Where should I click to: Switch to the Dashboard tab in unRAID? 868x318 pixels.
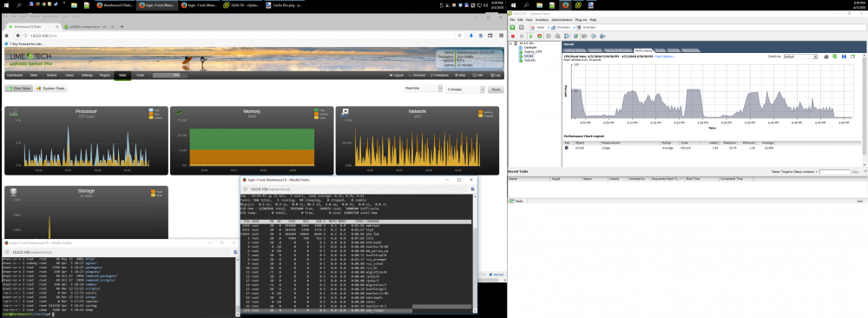15,75
